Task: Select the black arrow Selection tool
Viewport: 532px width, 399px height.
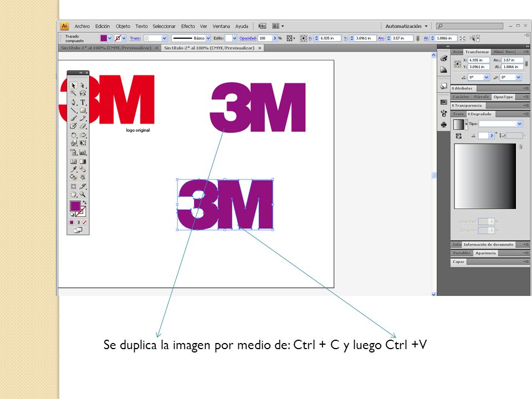Action: click(73, 85)
